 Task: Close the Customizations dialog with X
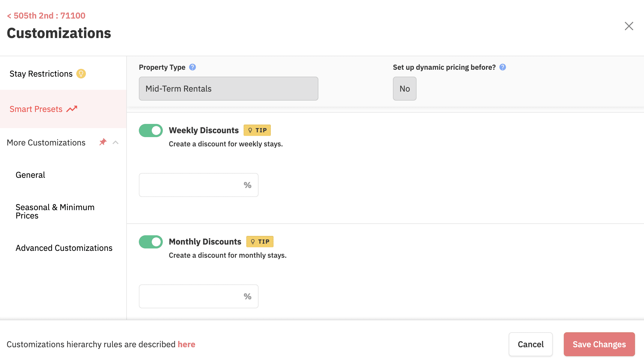pos(629,26)
